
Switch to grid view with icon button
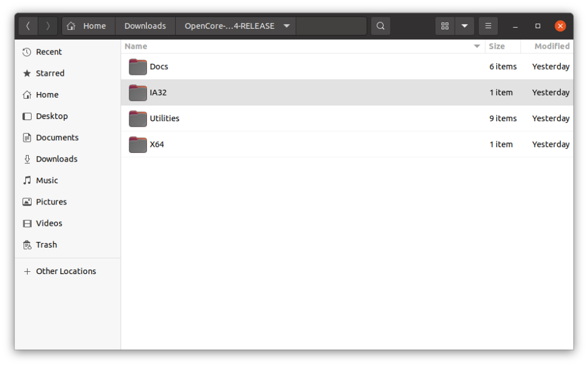(445, 26)
